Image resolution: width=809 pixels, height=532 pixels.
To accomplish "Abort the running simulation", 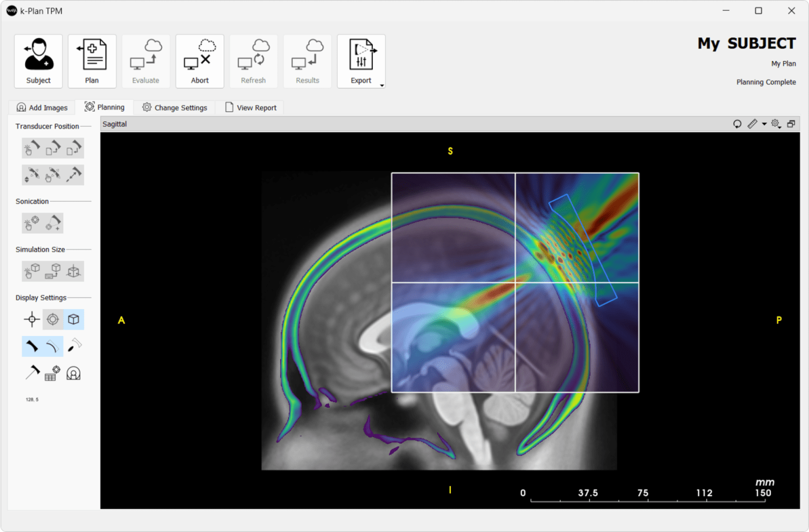I will point(200,61).
